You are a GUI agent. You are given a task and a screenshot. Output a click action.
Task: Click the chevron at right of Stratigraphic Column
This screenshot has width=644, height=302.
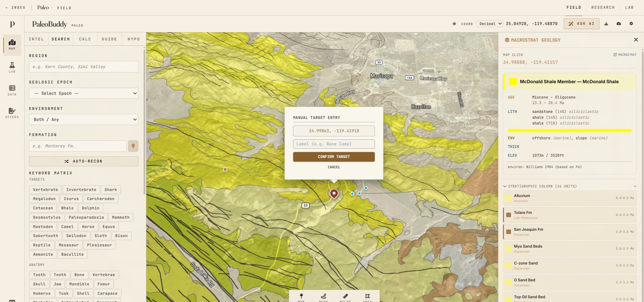pyautogui.click(x=635, y=186)
